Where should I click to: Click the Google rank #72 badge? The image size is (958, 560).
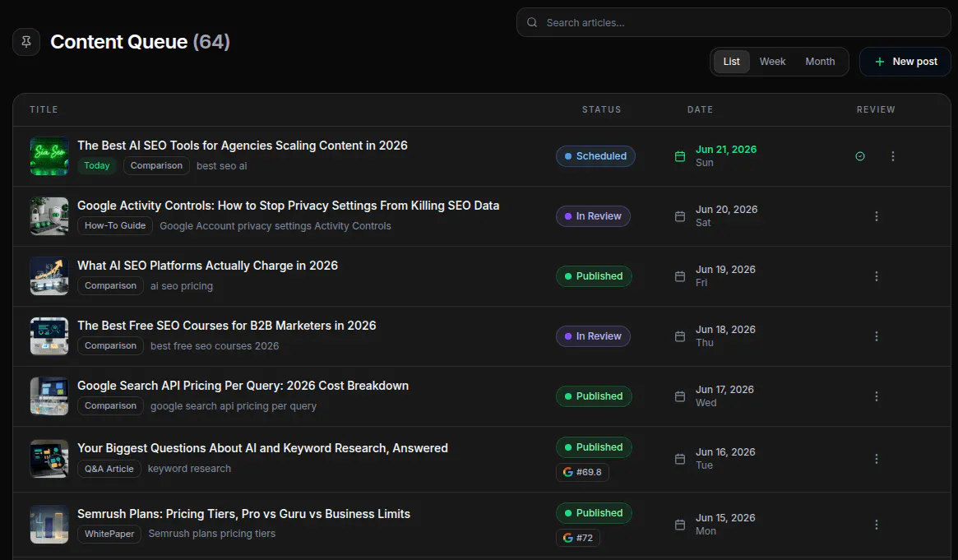pos(578,538)
